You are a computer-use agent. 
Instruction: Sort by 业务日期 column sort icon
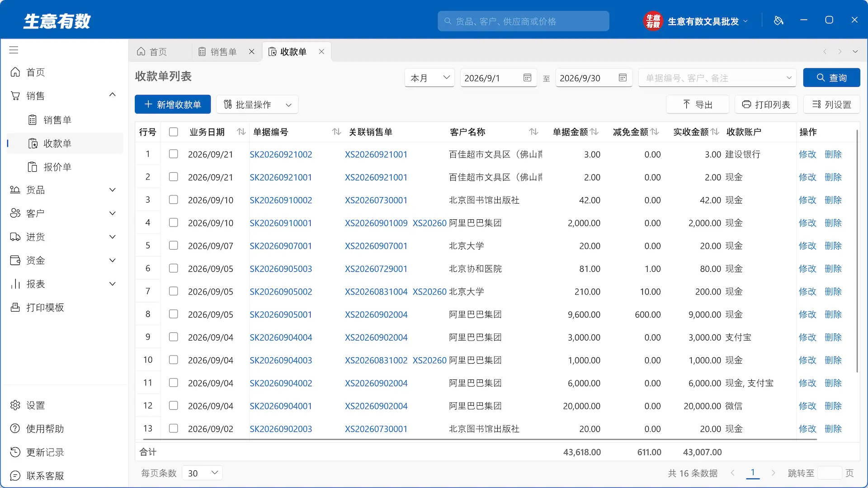[241, 132]
